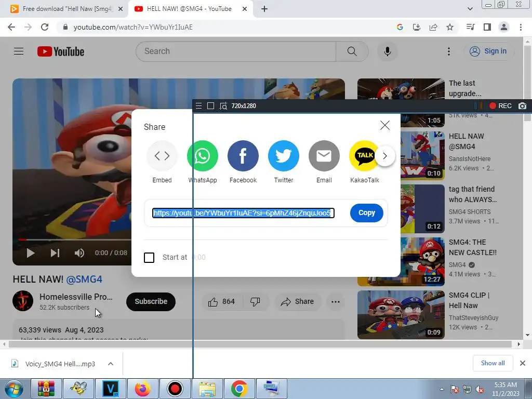Click the share URL text field
The width and height of the screenshot is (532, 399).
point(243,212)
